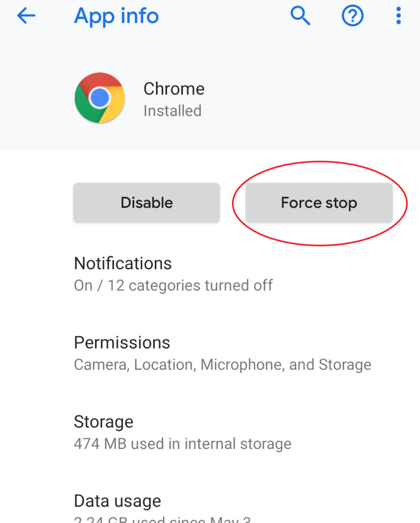
Task: Open search from the App info header
Action: coord(300,16)
